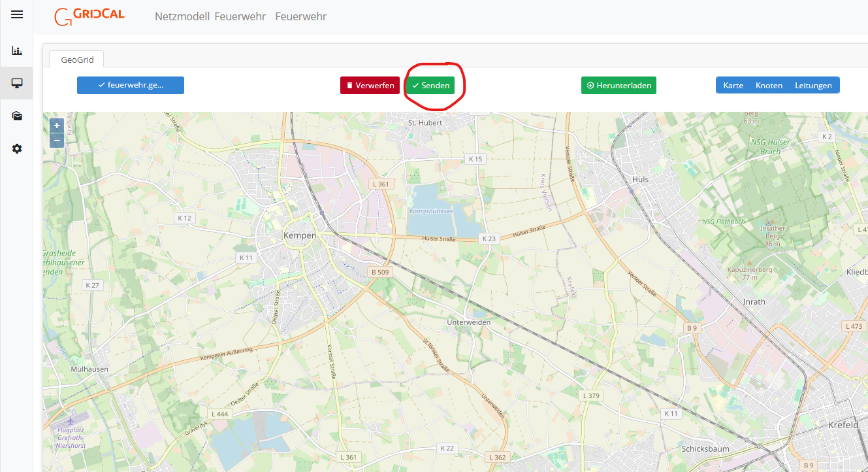Click the GridCal logo
The width and height of the screenshot is (868, 472).
(x=89, y=16)
